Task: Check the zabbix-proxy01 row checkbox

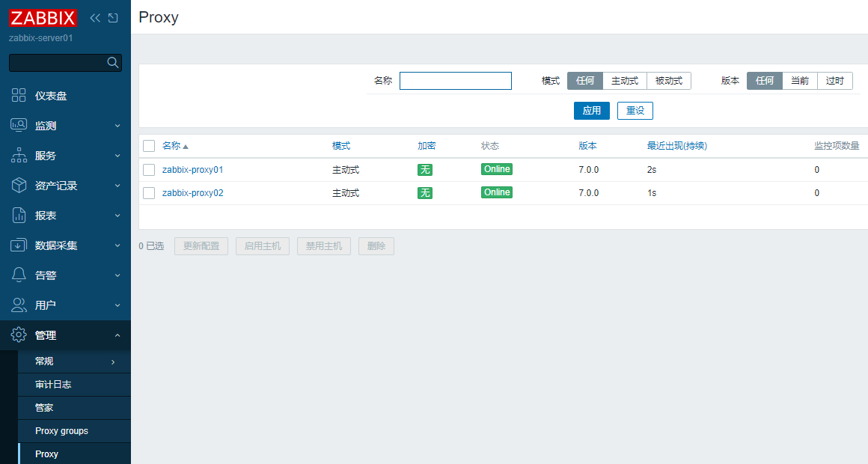Action: coord(147,169)
